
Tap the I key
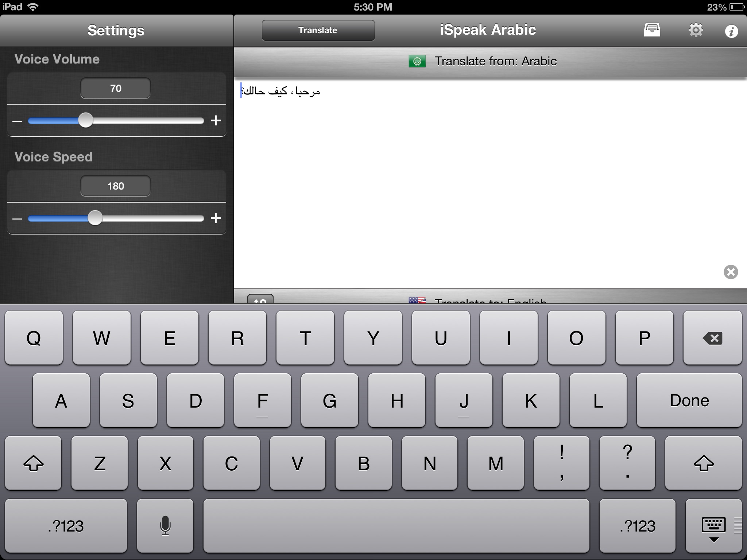pyautogui.click(x=509, y=338)
